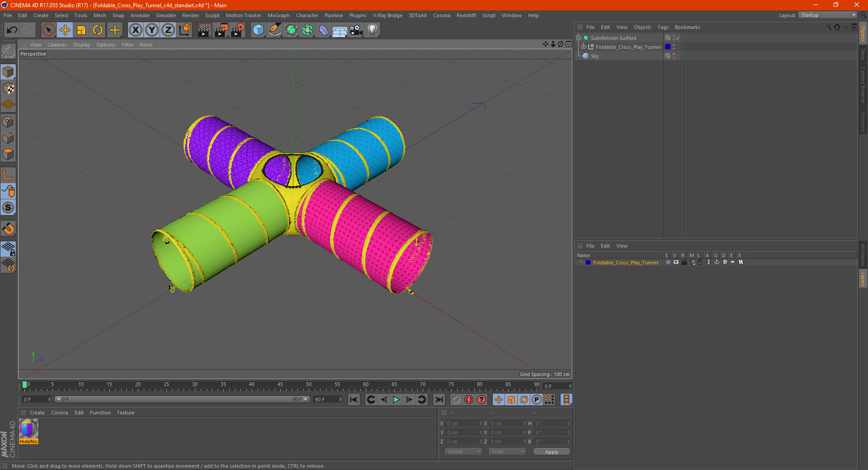The image size is (868, 470).
Task: Collapse Subdivision Surface tree item
Action: pyautogui.click(x=578, y=38)
